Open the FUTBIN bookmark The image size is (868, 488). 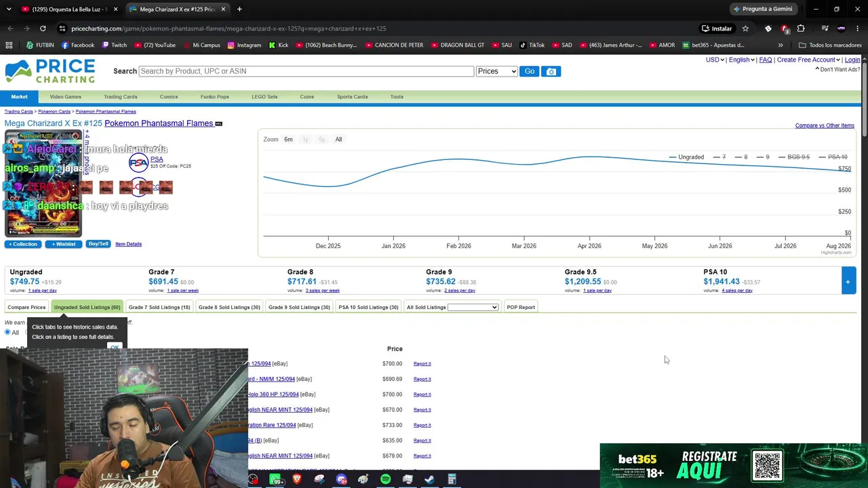[x=40, y=45]
